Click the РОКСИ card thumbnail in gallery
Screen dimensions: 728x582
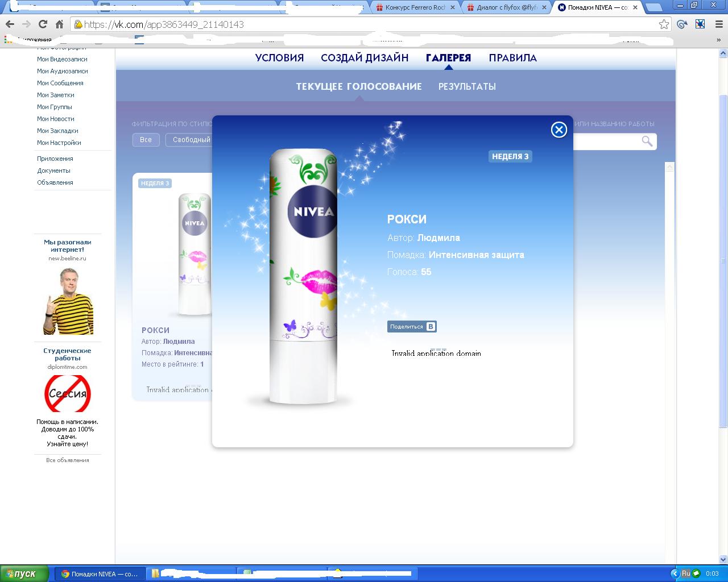click(195, 255)
